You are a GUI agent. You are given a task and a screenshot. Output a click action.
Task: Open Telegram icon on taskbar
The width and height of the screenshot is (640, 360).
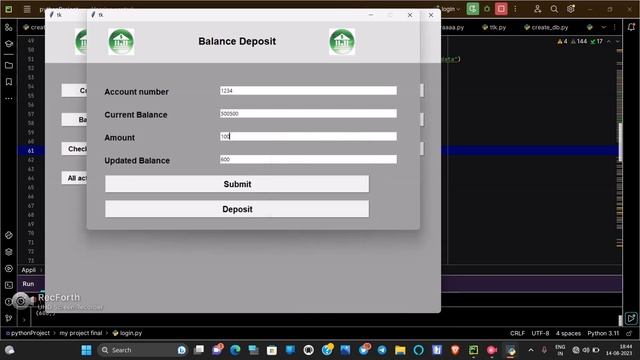point(382,350)
